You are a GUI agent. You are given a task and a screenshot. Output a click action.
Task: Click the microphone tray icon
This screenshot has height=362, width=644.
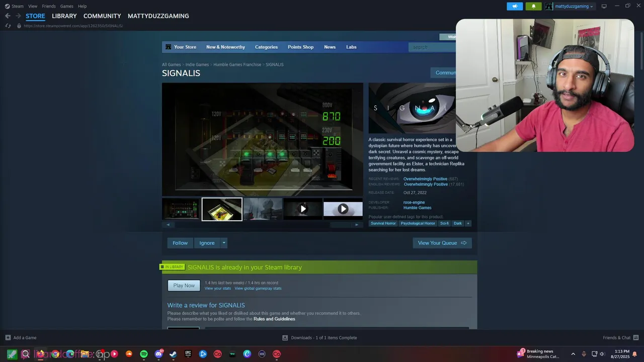pos(584,354)
